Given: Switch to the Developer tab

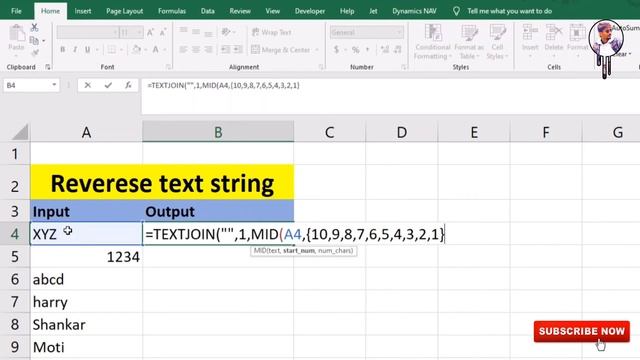Looking at the screenshot, I should point(310,11).
